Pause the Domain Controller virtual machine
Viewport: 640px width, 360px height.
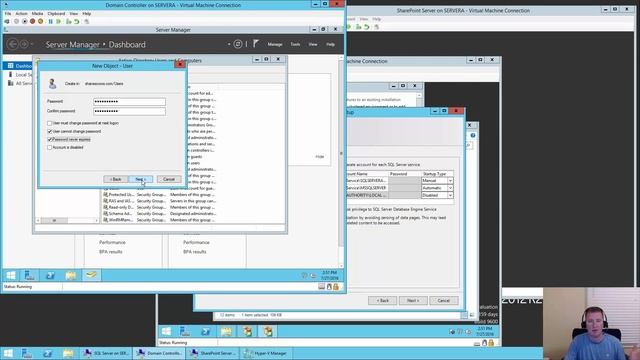coord(51,21)
